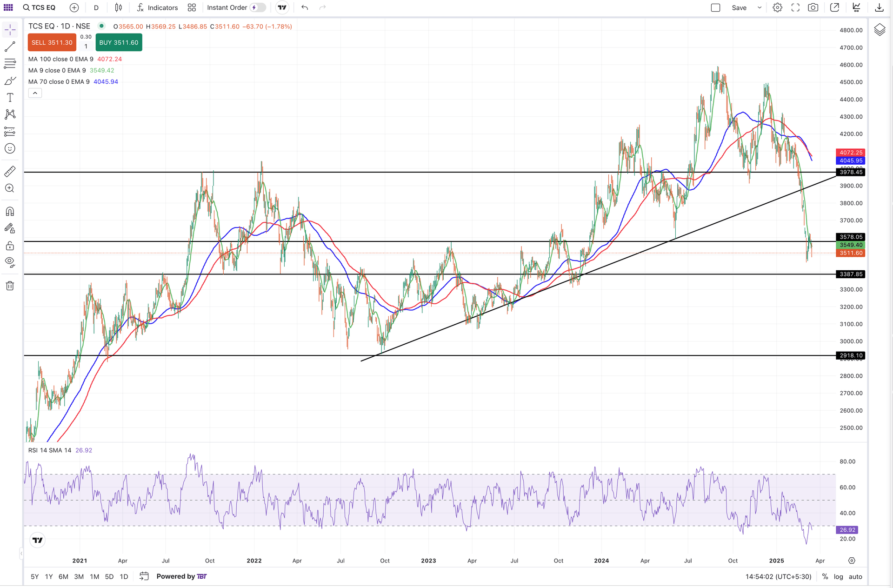This screenshot has width=893, height=588.
Task: Open go-to-date calendar icon
Action: click(144, 576)
